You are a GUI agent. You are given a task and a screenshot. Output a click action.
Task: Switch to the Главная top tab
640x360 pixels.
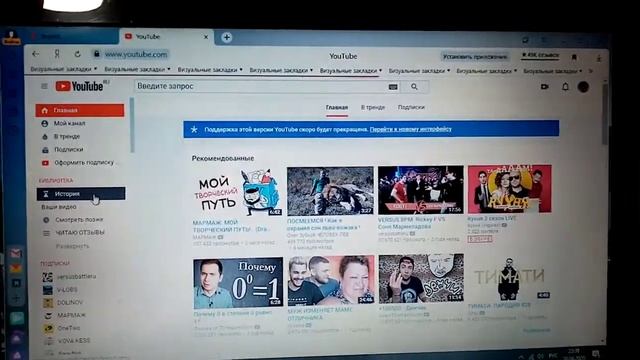[x=337, y=107]
